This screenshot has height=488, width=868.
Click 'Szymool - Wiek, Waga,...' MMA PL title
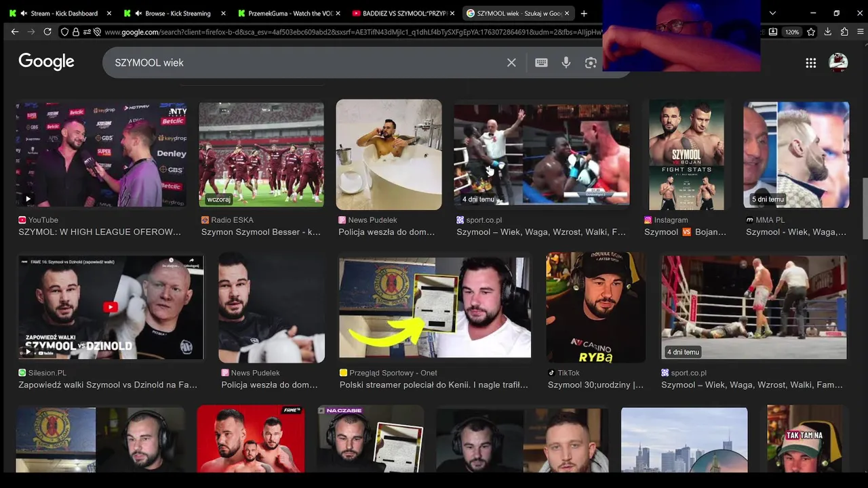click(796, 232)
